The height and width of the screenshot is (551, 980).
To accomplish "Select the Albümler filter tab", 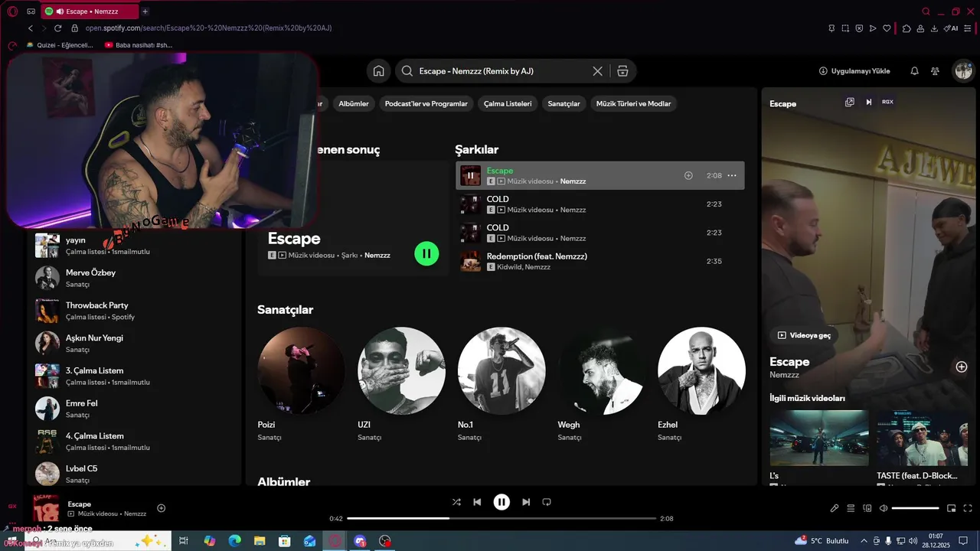I will coord(354,103).
